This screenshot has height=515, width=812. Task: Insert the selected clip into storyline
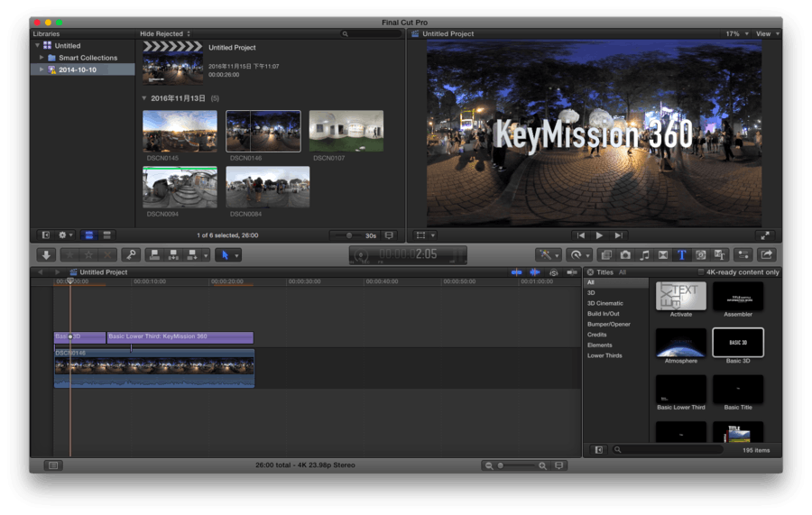(173, 254)
